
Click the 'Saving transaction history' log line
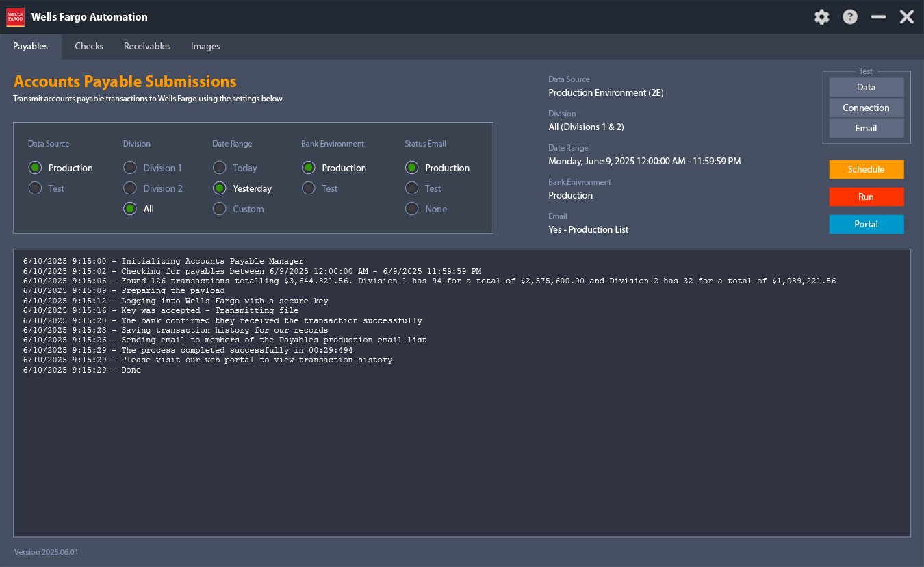click(175, 331)
